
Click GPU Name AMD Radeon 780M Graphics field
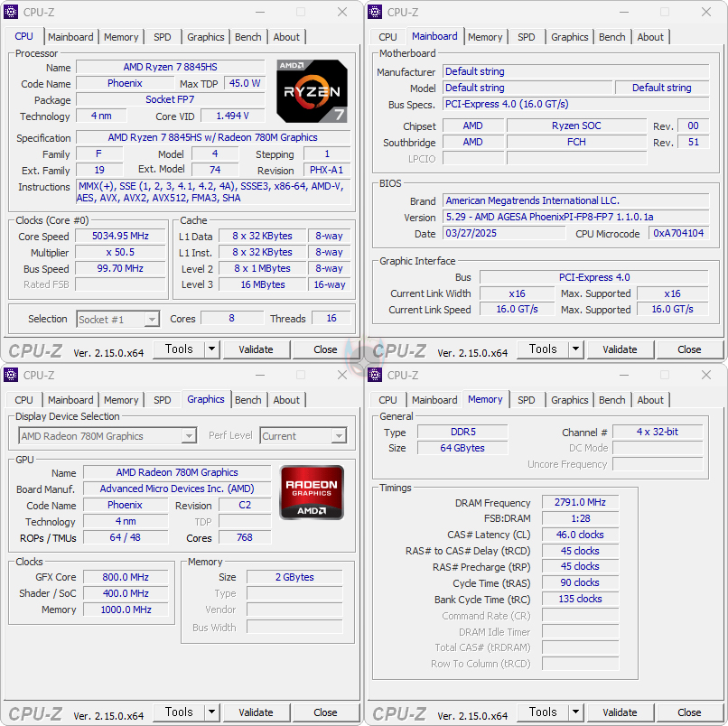tap(177, 472)
